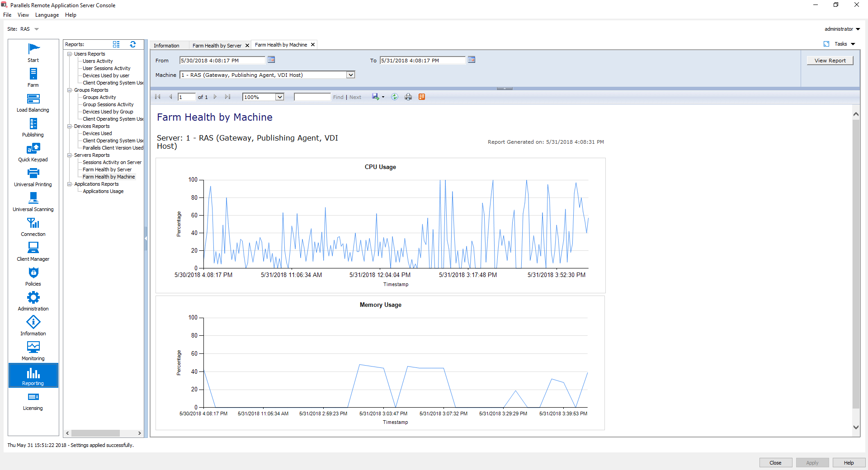Open the Language menu

[x=47, y=15]
